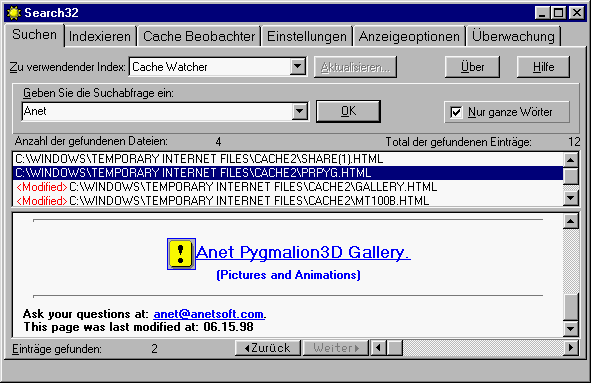Viewport: 591px width, 383px height.
Task: Click the horizontal scrollbar thumb
Action: coord(395,348)
